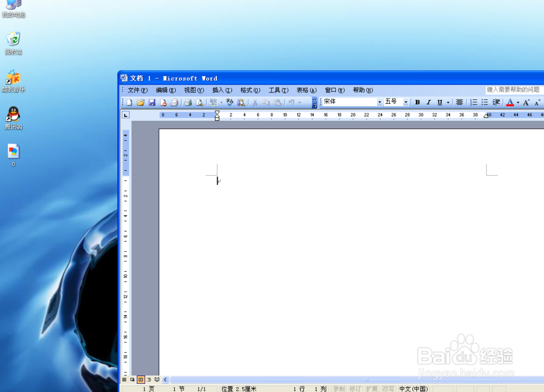The image size is (544, 392).
Task: Expand Standard toolbar options chevron
Action: point(314,102)
